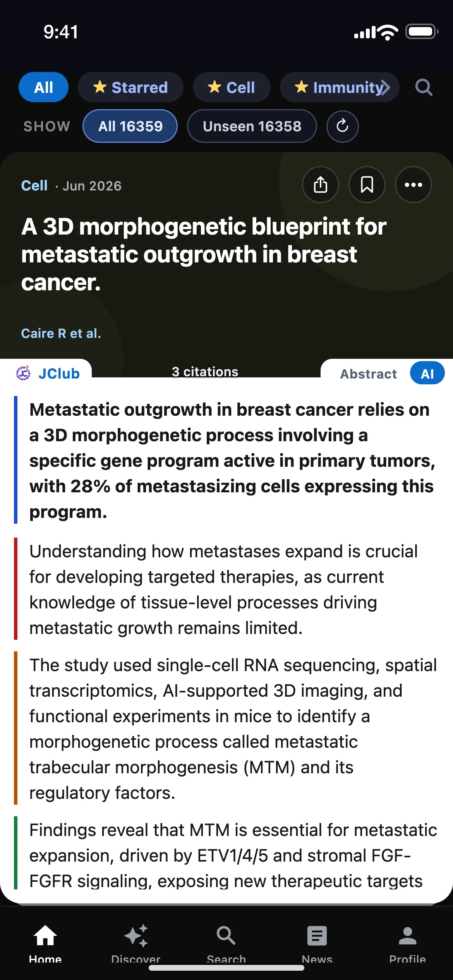Switch to Abstract view
The image size is (453, 980).
click(368, 374)
